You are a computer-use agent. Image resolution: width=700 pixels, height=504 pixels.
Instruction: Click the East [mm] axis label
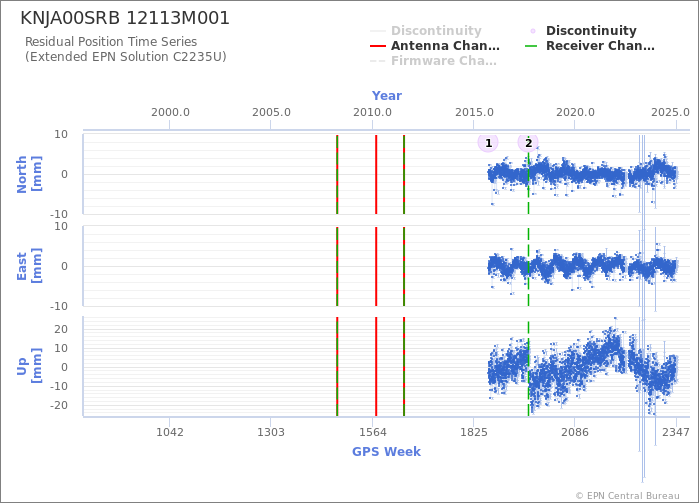pyautogui.click(x=29, y=266)
